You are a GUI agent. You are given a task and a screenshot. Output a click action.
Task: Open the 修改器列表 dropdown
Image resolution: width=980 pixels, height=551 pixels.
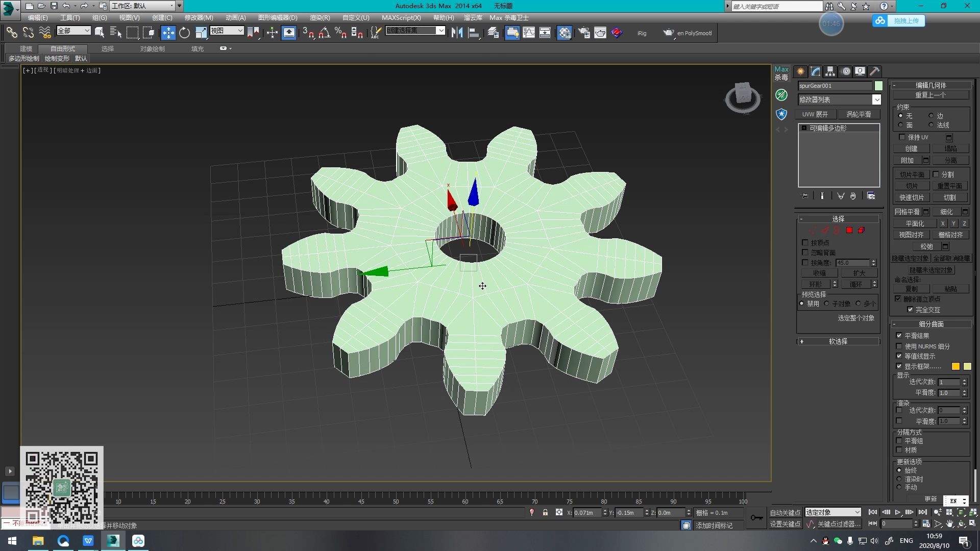(x=876, y=99)
